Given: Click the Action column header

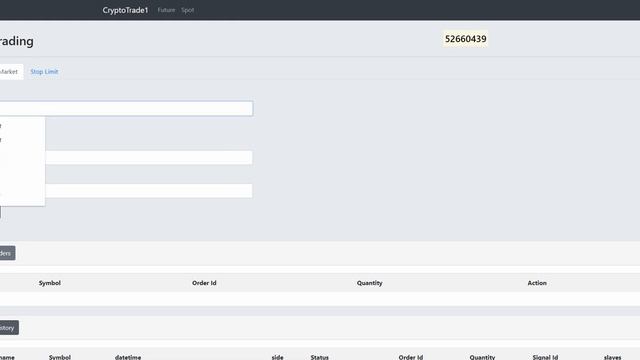Looking at the screenshot, I should click(537, 283).
